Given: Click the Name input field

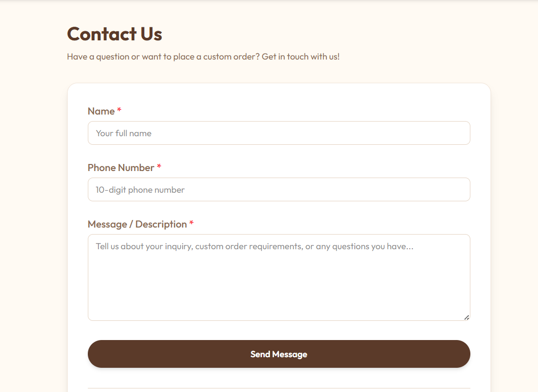Looking at the screenshot, I should [279, 133].
